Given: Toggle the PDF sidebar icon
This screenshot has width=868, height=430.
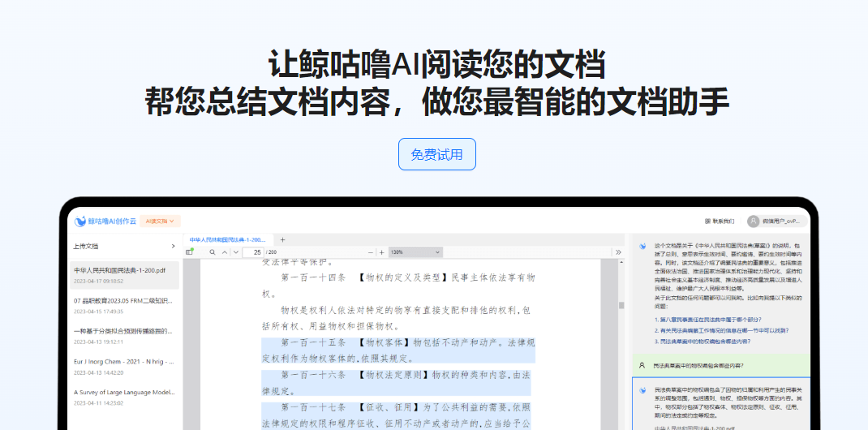Looking at the screenshot, I should coord(190,252).
